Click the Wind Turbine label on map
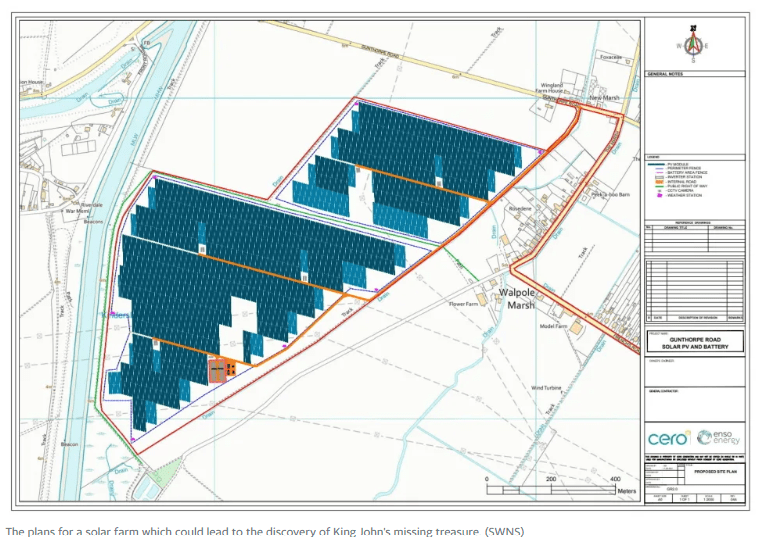The height and width of the screenshot is (537, 760). [550, 387]
